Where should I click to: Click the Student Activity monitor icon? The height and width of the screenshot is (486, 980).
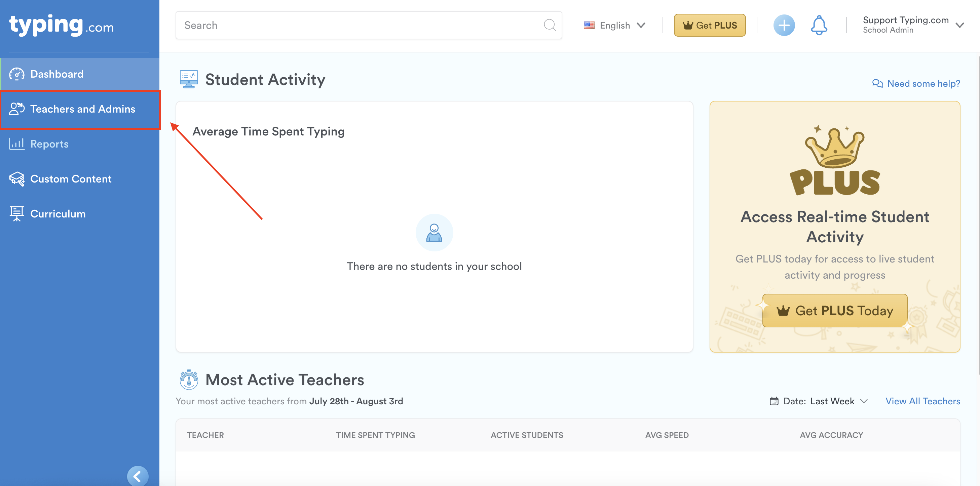(x=189, y=79)
